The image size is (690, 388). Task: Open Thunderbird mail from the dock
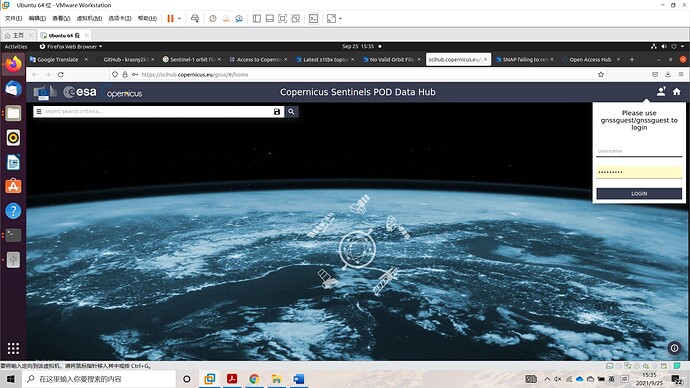click(x=13, y=89)
